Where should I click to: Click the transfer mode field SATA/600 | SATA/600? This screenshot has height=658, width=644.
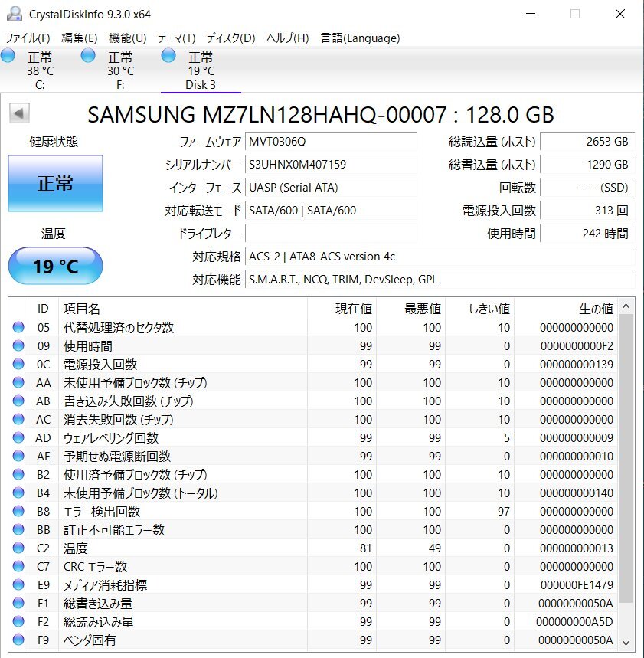click(x=331, y=210)
